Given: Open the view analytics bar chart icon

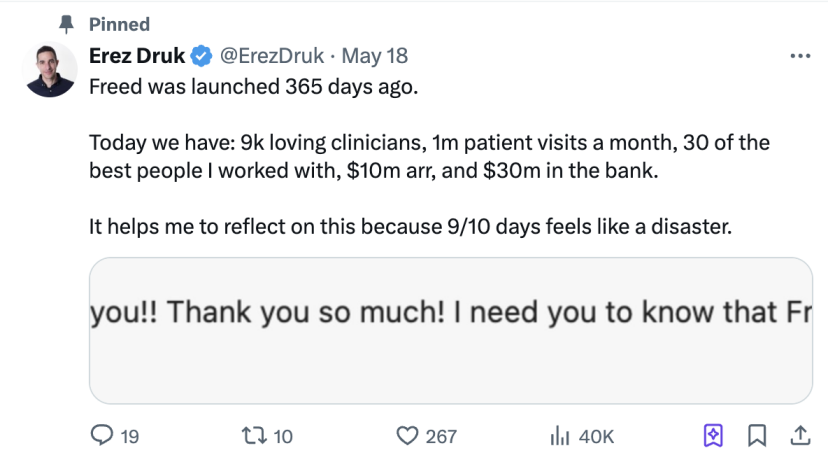Looking at the screenshot, I should pyautogui.click(x=560, y=436).
